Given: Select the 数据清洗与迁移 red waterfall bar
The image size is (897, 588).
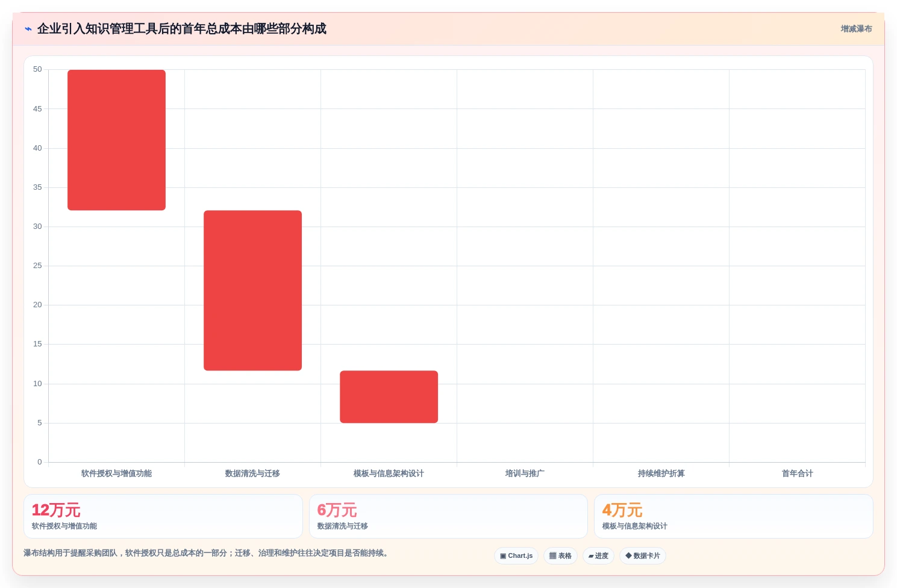Looking at the screenshot, I should [252, 290].
